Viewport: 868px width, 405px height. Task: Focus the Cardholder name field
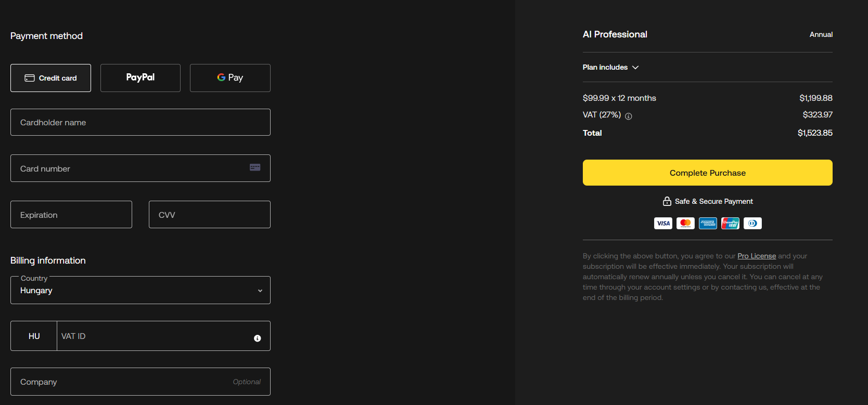[141, 123]
